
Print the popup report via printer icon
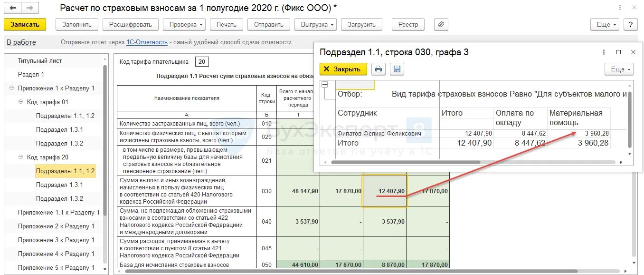click(379, 69)
